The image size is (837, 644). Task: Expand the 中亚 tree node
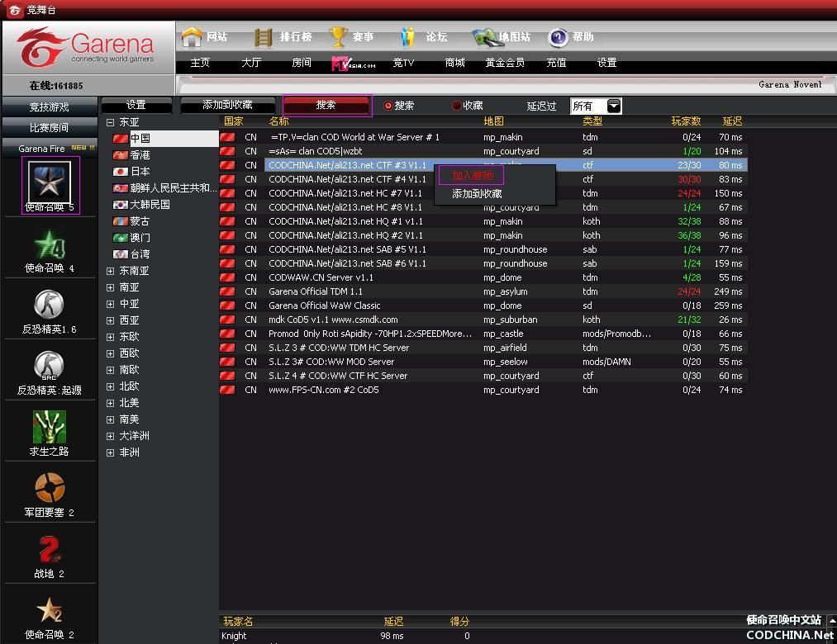click(x=110, y=304)
